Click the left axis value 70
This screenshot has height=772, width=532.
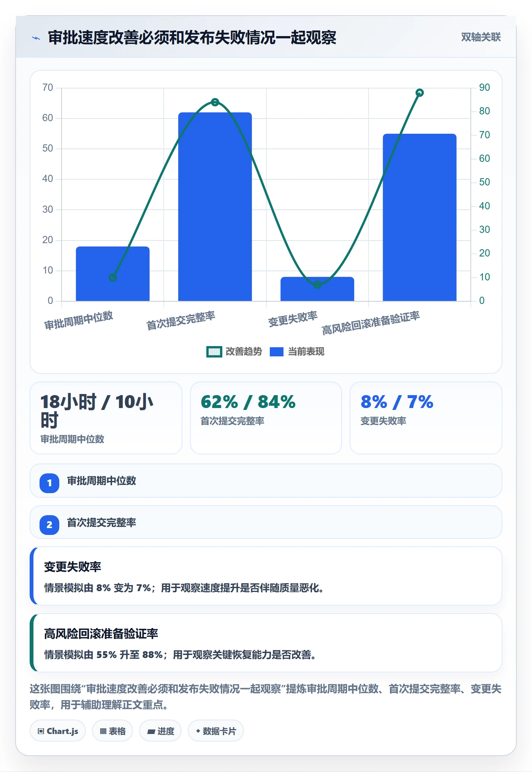pos(48,88)
